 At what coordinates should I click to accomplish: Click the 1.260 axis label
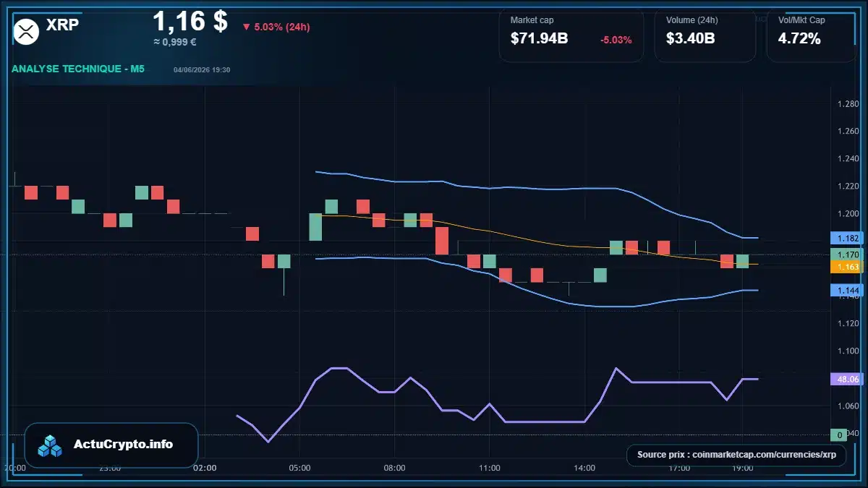tap(848, 132)
